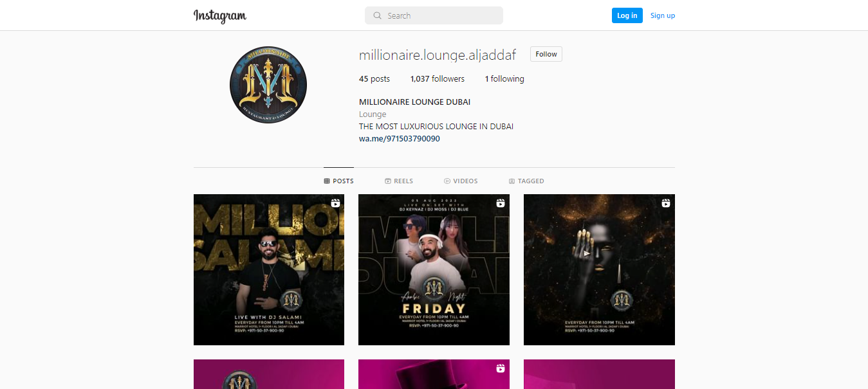The height and width of the screenshot is (389, 868).
Task: View the 1 following list
Action: click(504, 79)
